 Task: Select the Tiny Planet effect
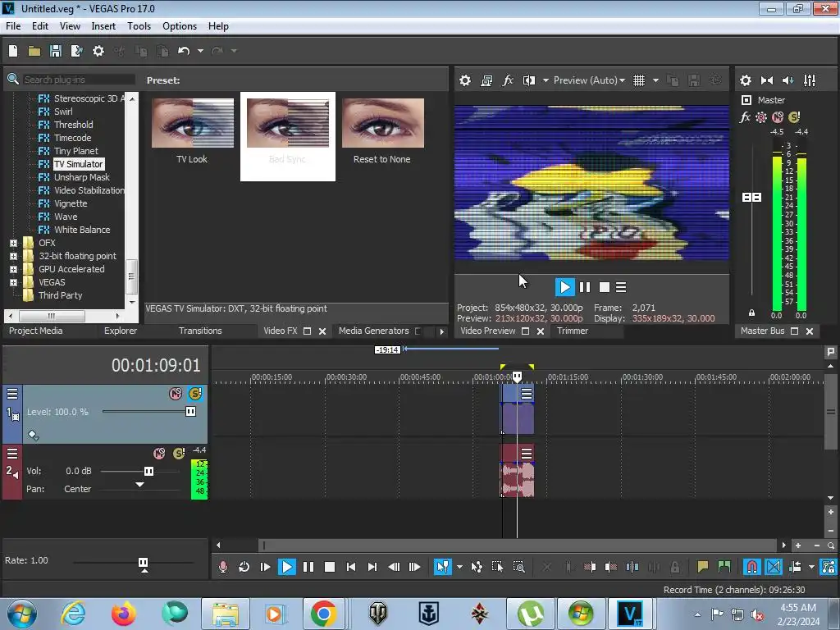click(x=75, y=151)
